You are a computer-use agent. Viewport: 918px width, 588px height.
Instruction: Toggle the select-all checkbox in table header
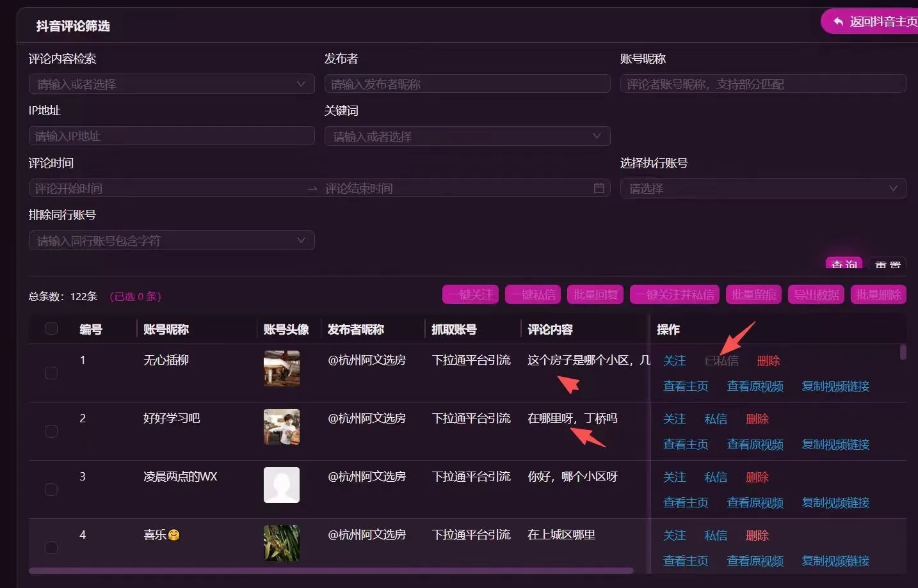coord(51,328)
